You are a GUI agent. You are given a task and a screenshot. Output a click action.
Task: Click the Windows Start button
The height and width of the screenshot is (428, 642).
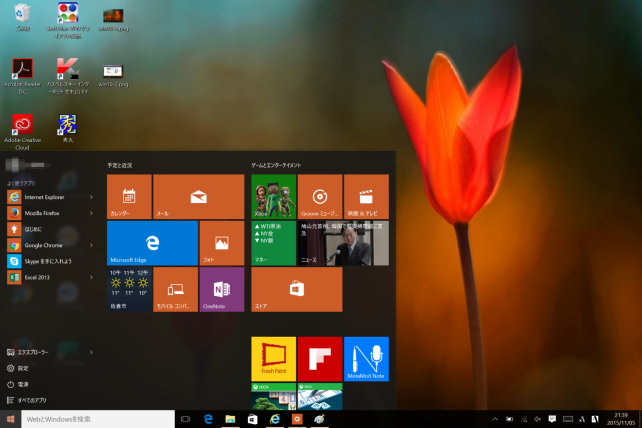pos(11,419)
